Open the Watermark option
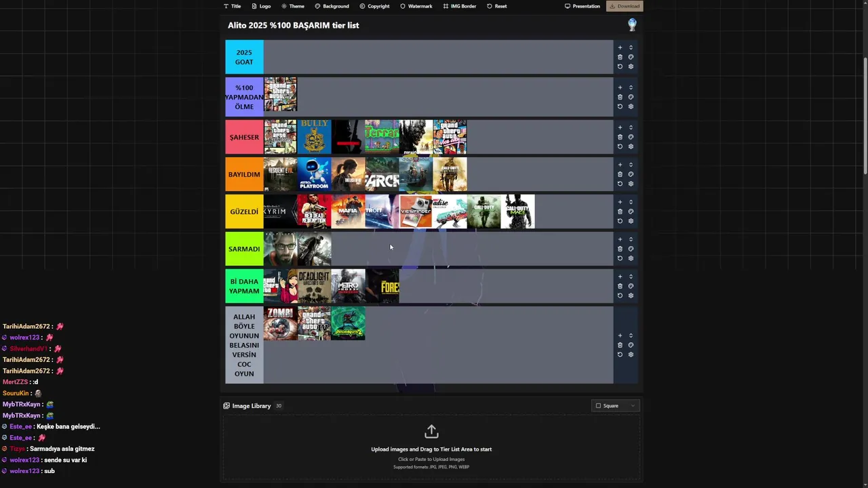868x488 pixels. click(416, 6)
